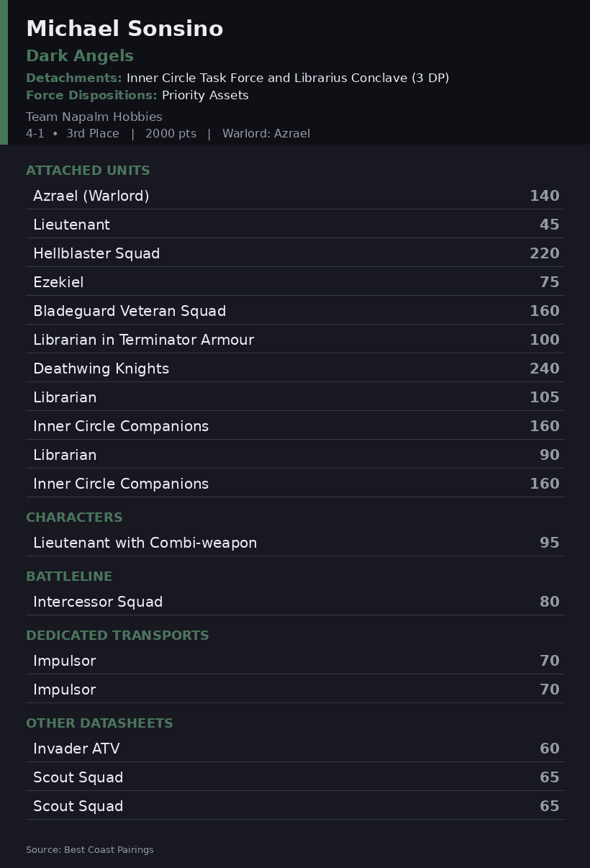The image size is (590, 868).
Task: Open the Bladeguard Veteran Squad entry
Action: (x=295, y=311)
